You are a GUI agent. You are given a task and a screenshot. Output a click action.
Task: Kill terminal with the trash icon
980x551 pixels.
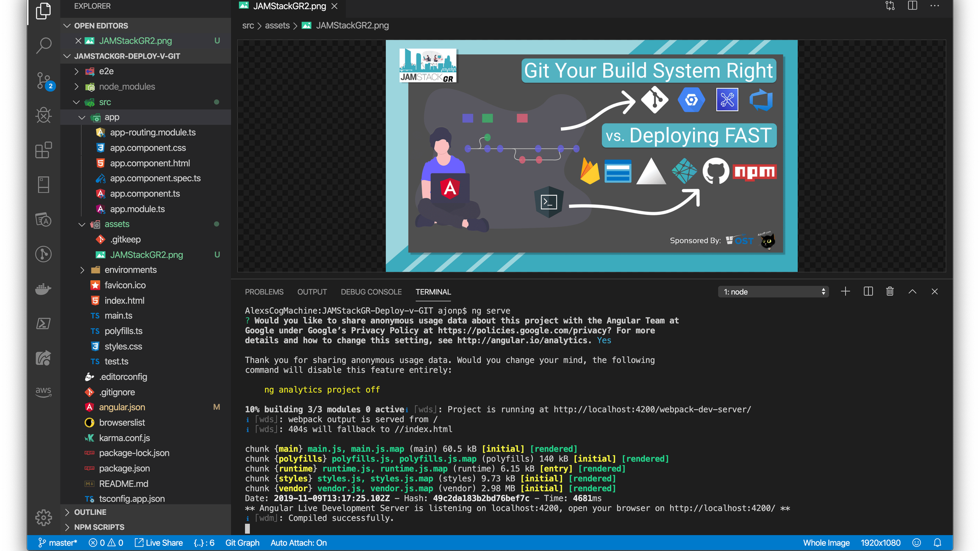pyautogui.click(x=890, y=291)
